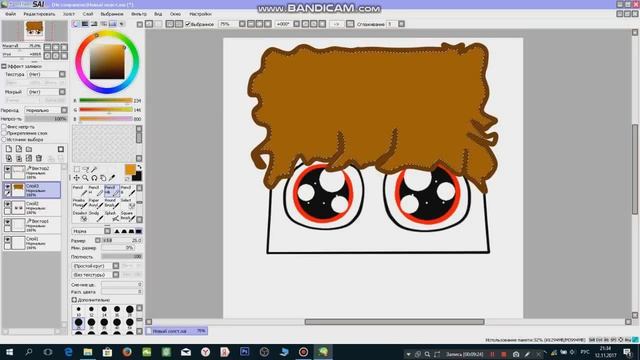
Task: Click the orange foreground color swatch
Action: pyautogui.click(x=129, y=169)
